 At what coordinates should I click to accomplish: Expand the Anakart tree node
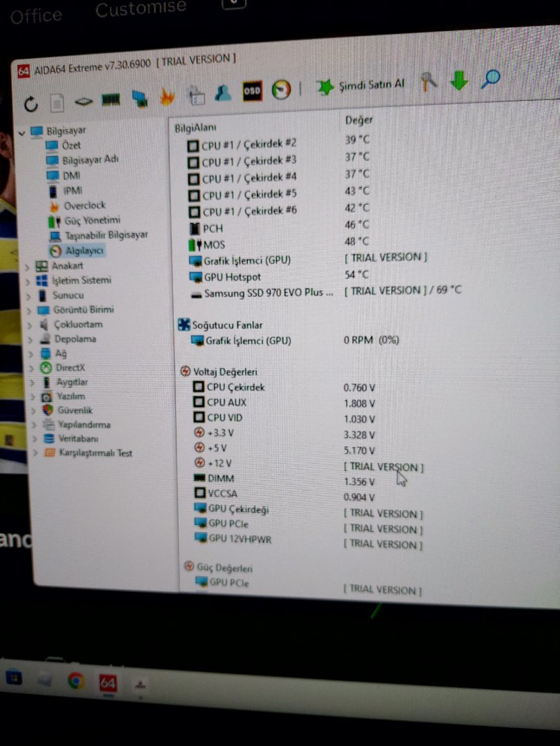[27, 267]
